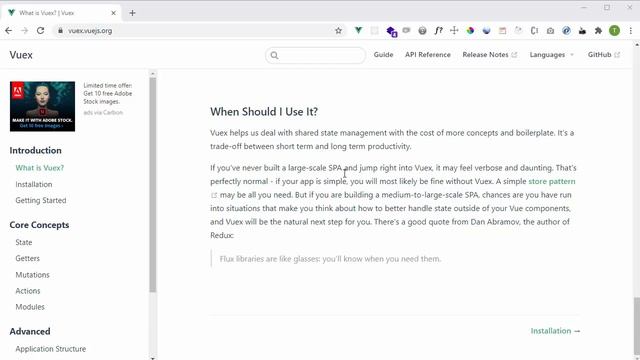Image resolution: width=640 pixels, height=360 pixels.
Task: Click the CI bracket extension icon
Action: (534, 31)
